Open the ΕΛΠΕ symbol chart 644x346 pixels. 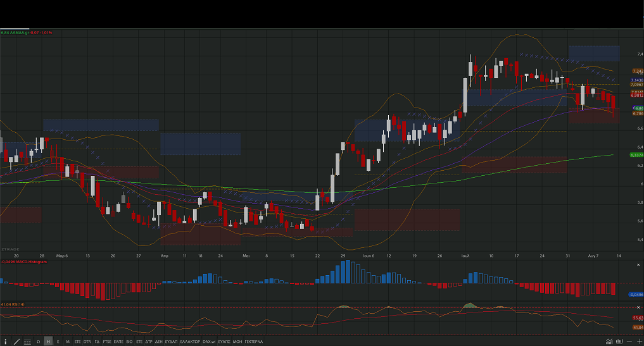pos(118,342)
